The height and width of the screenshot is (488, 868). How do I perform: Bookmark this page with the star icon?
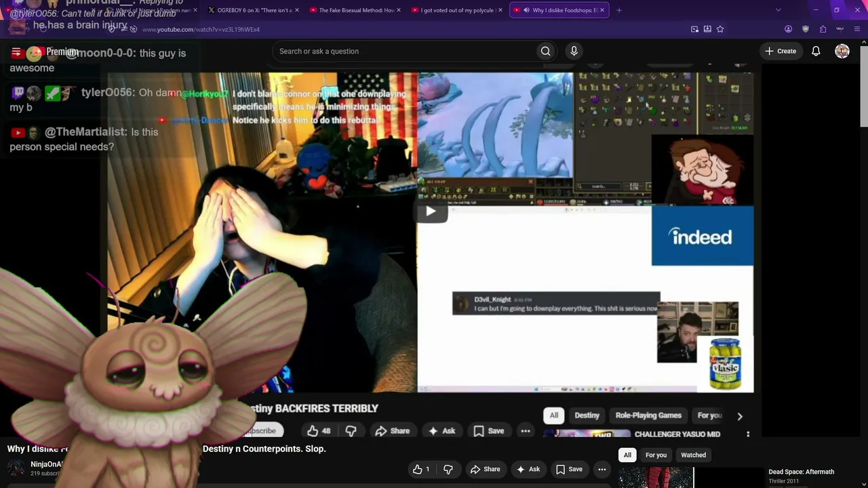pyautogui.click(x=720, y=29)
